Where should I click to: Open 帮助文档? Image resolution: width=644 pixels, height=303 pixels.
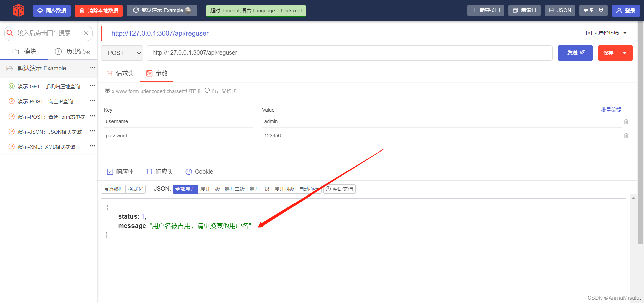(339, 189)
